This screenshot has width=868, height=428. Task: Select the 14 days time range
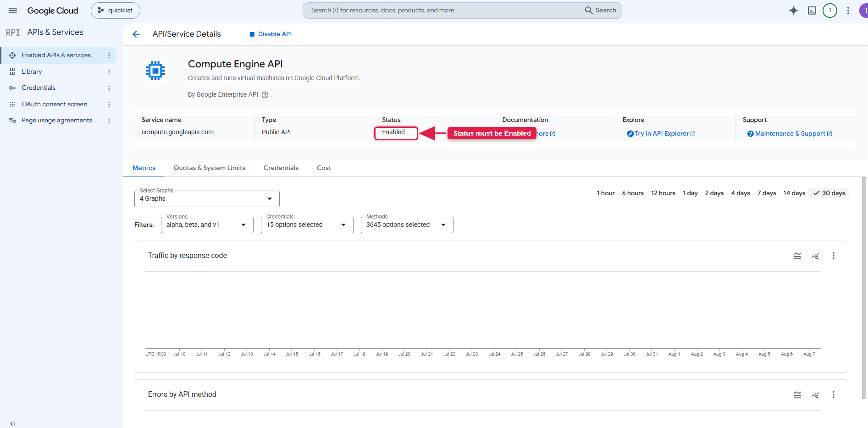[794, 193]
